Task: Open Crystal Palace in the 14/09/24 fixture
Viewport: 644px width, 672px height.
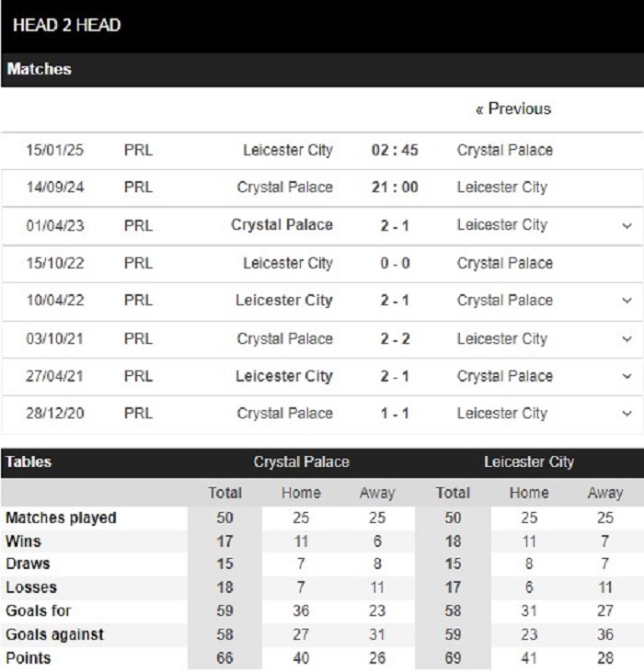Action: coord(284,188)
